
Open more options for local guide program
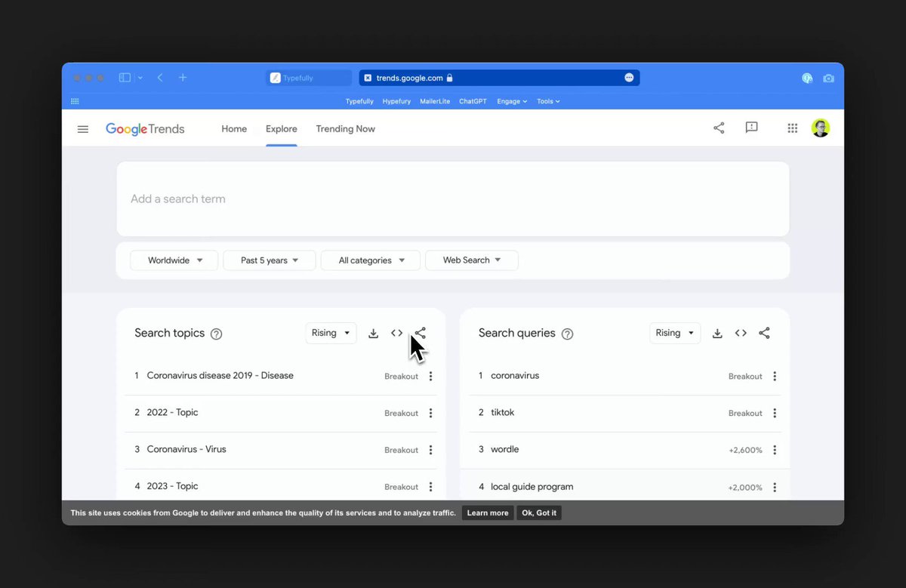[x=775, y=487]
